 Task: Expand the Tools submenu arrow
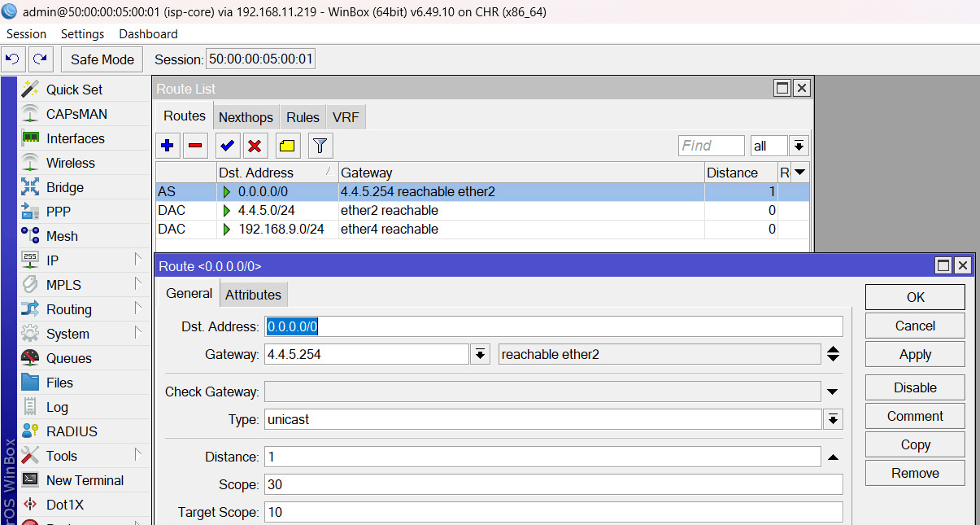[137, 455]
